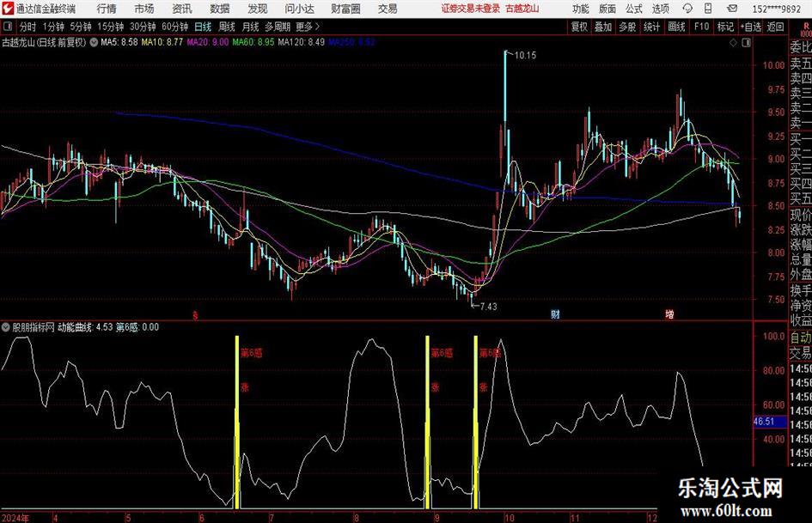Click 证券交易未登录 login link

tap(471, 9)
